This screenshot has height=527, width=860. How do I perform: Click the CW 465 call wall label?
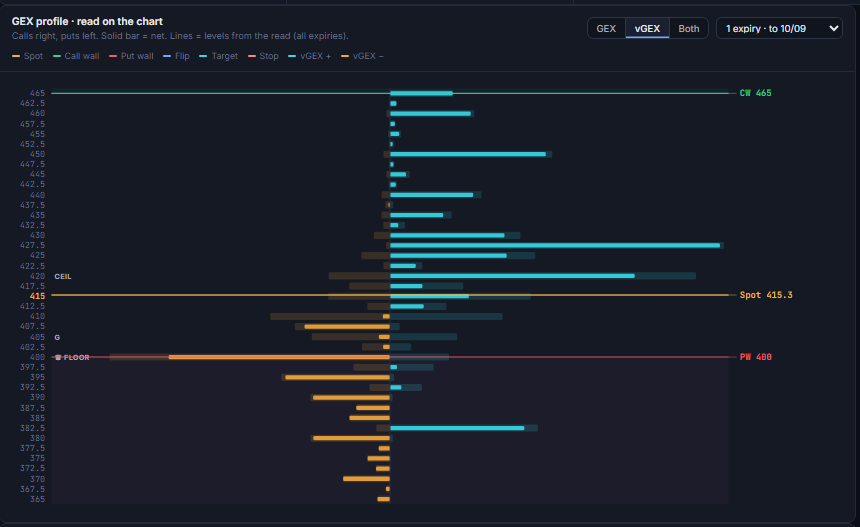tap(755, 93)
